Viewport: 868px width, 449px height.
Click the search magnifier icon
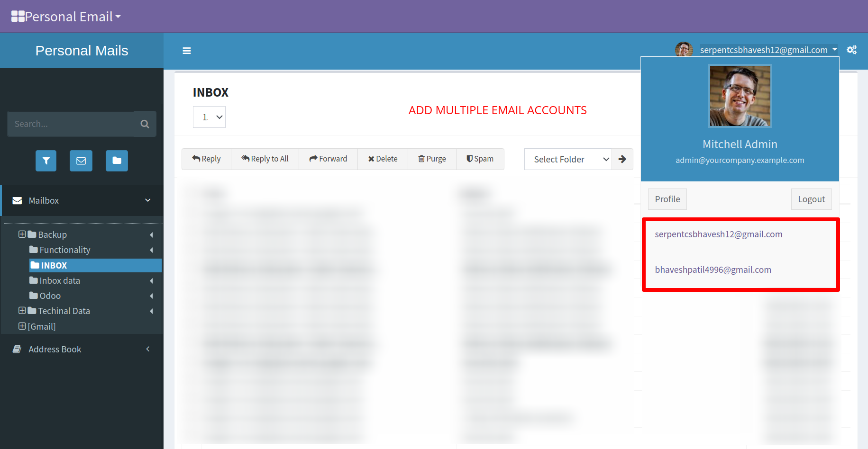pos(145,124)
